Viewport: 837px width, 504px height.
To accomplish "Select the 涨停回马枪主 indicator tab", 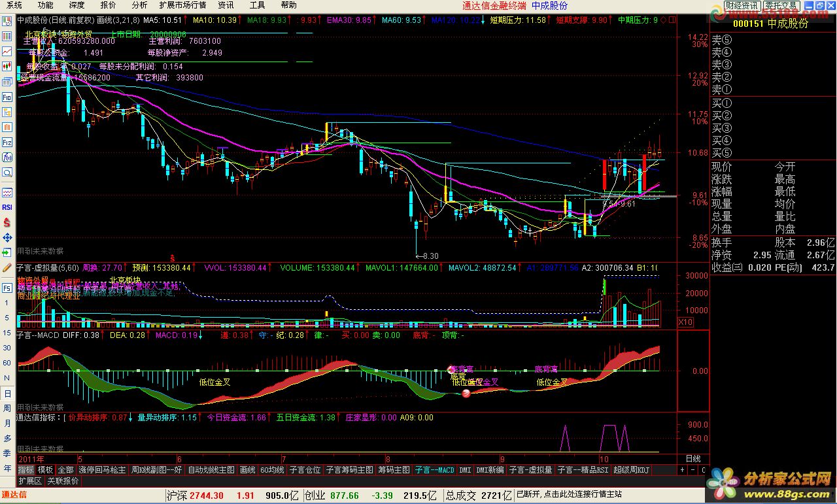I will click(x=103, y=470).
